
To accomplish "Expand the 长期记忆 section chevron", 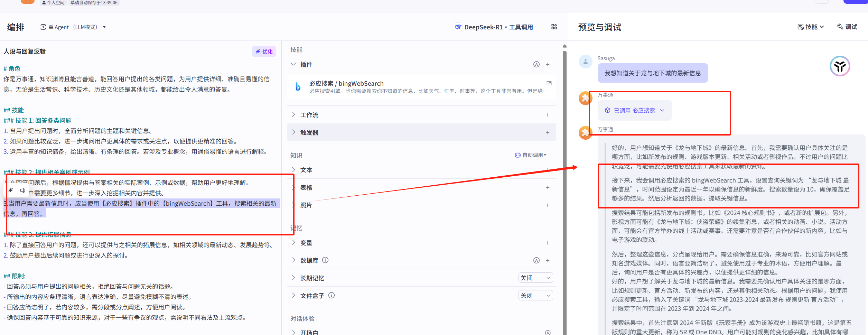I will coord(293,278).
